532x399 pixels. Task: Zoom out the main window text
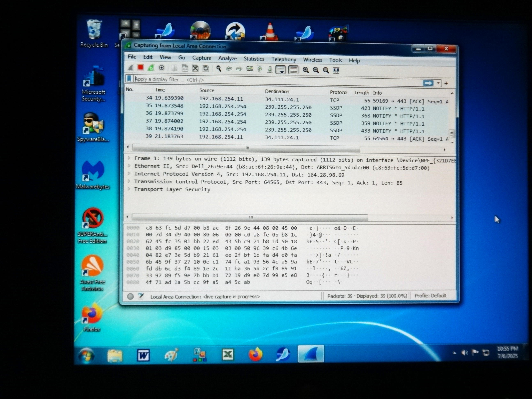316,70
